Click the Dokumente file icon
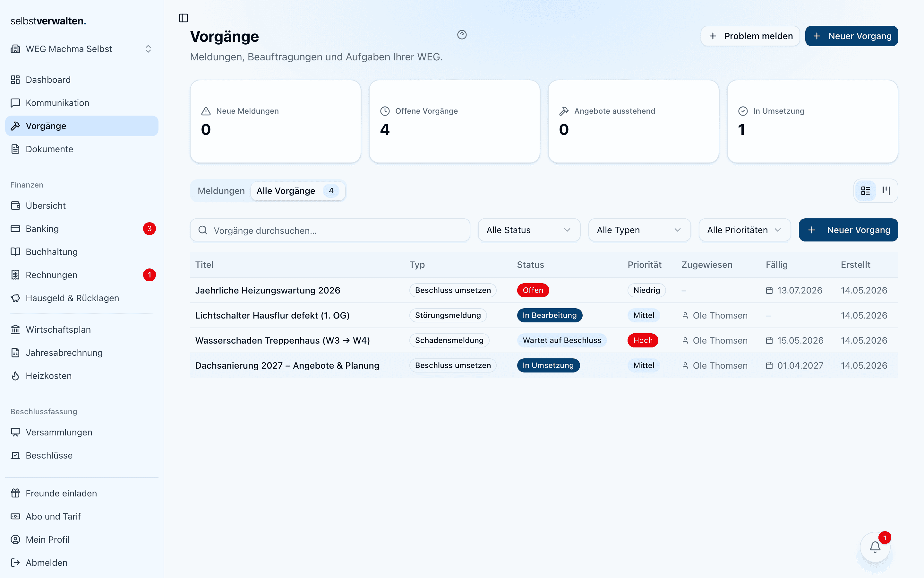 point(15,149)
